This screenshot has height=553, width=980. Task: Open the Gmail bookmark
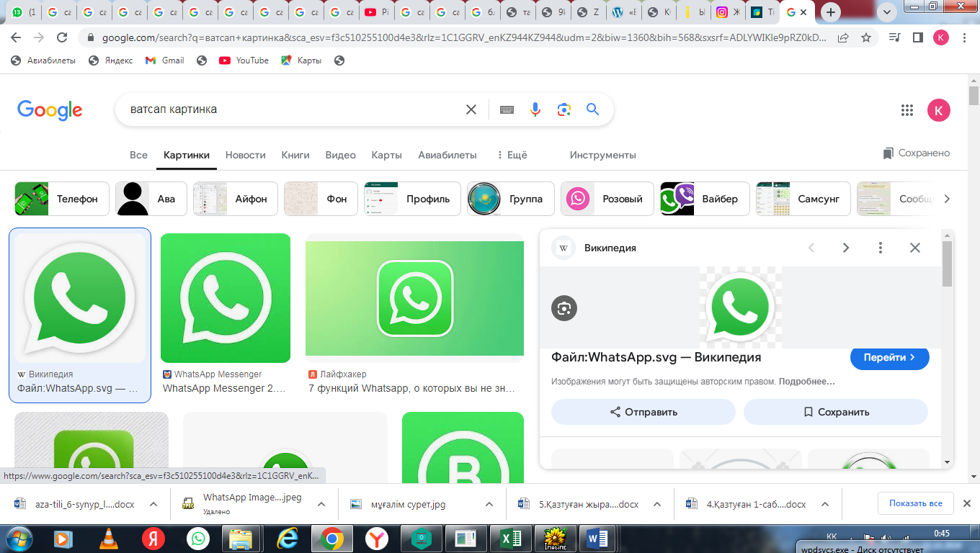point(164,60)
